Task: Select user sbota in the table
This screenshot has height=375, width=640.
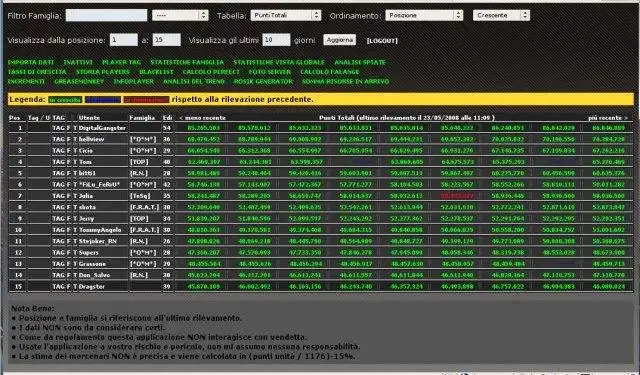Action: click(x=87, y=207)
